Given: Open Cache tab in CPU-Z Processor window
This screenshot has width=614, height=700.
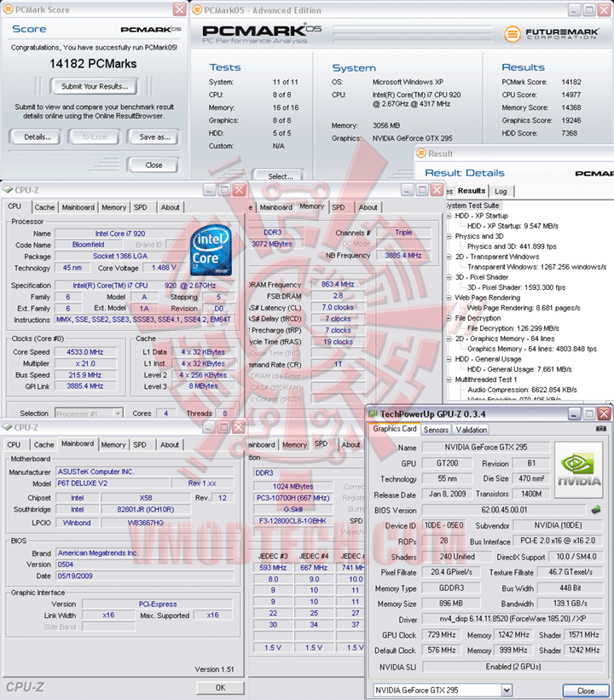Looking at the screenshot, I should pyautogui.click(x=44, y=207).
